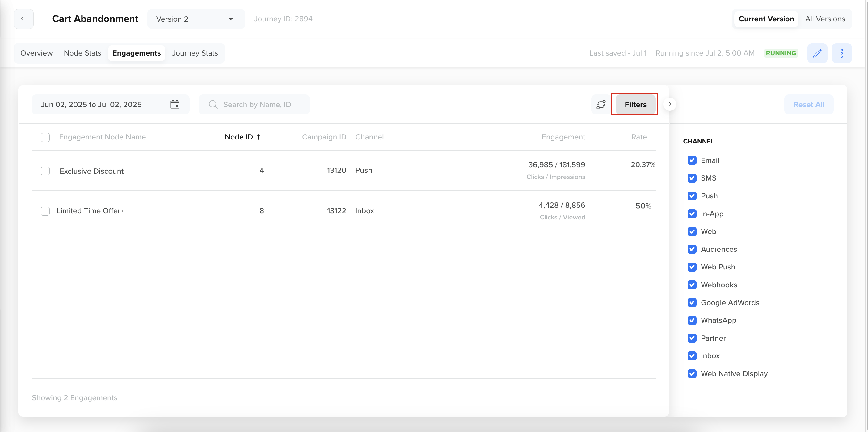
Task: Switch to All Versions view
Action: pyautogui.click(x=825, y=19)
